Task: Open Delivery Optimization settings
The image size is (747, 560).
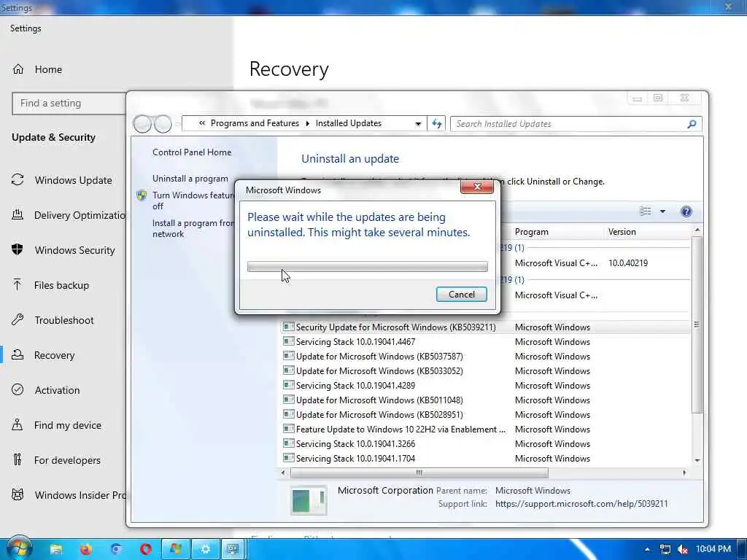Action: [68, 215]
